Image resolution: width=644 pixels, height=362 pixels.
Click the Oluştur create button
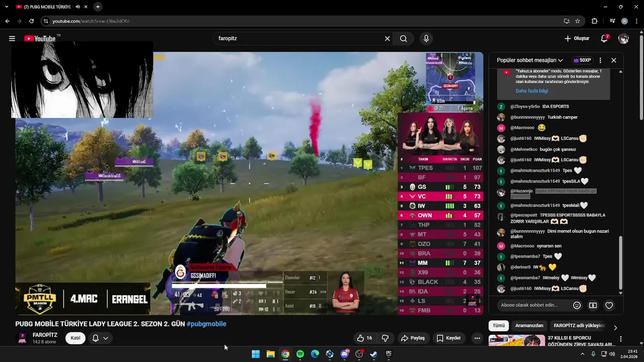pos(577,39)
